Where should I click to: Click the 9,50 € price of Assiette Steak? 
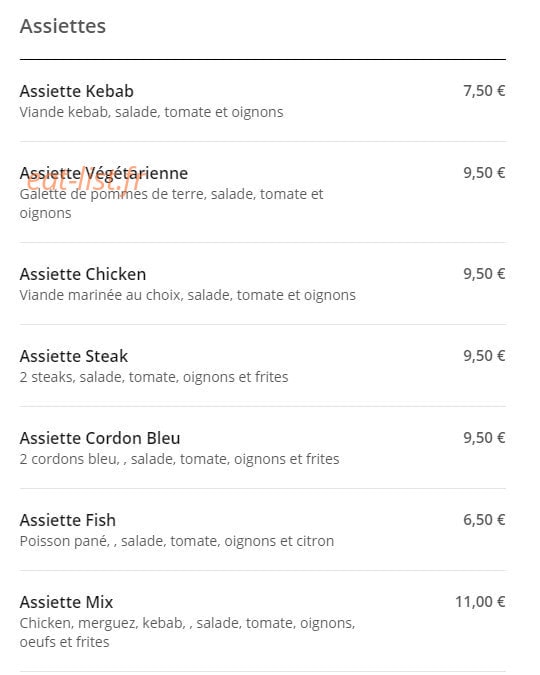coord(484,356)
